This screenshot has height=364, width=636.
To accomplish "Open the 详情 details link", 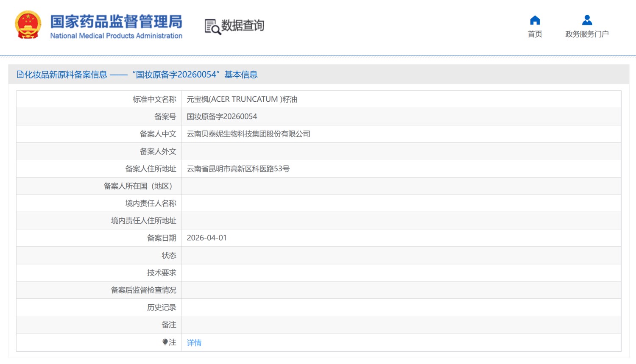I will click(194, 342).
